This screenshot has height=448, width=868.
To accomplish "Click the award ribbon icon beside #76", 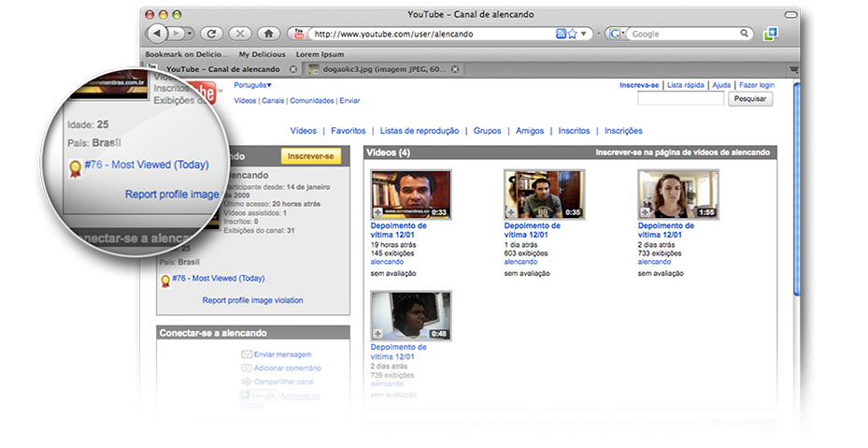I will 165,281.
